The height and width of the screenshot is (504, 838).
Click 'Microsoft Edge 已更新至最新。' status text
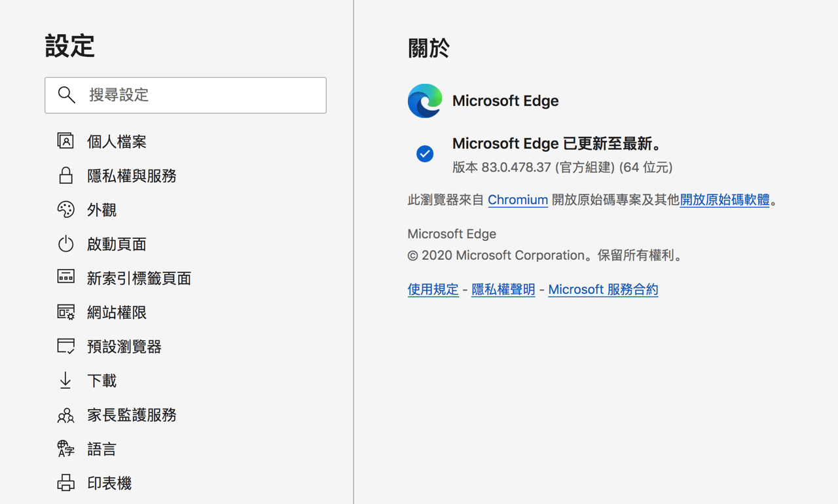point(558,143)
